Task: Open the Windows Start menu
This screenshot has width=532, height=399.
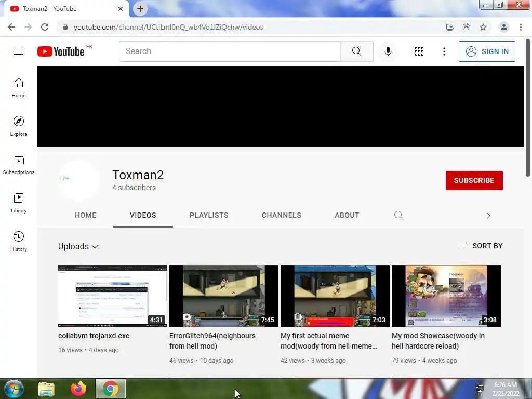Action: (14, 389)
